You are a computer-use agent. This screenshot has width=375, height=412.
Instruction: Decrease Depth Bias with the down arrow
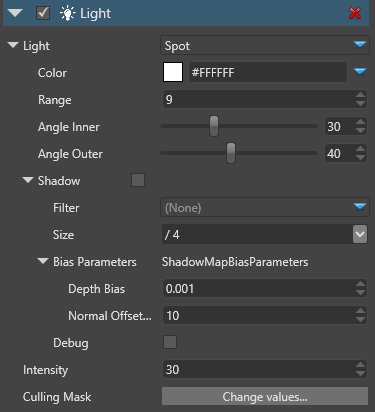pos(360,293)
